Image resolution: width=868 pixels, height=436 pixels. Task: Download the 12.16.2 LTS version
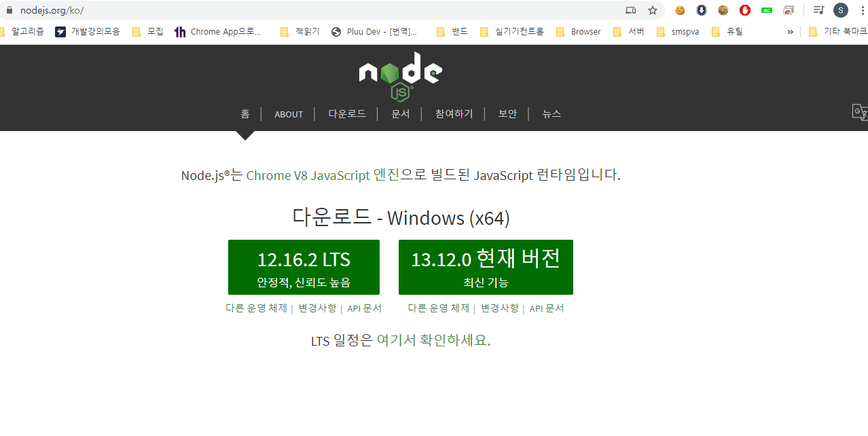[x=304, y=267]
